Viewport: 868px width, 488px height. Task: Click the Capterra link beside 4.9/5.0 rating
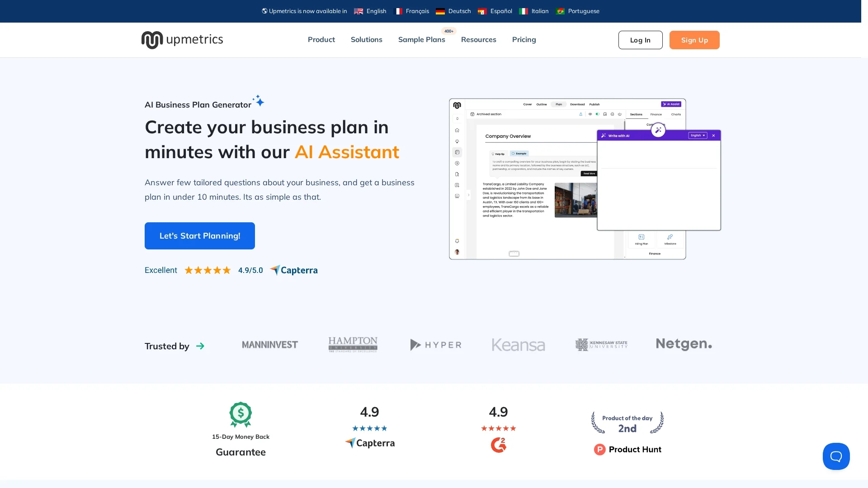click(x=294, y=270)
